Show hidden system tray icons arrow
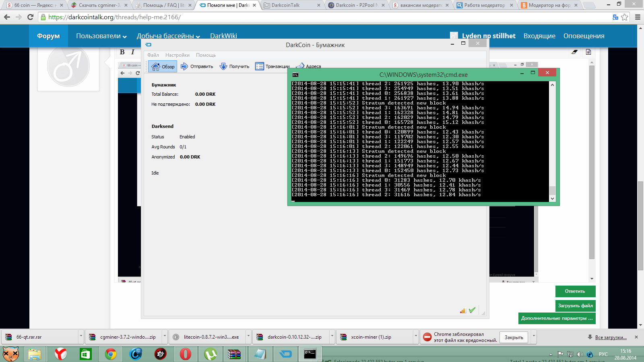Viewport: 644px width, 362px height. point(551,354)
